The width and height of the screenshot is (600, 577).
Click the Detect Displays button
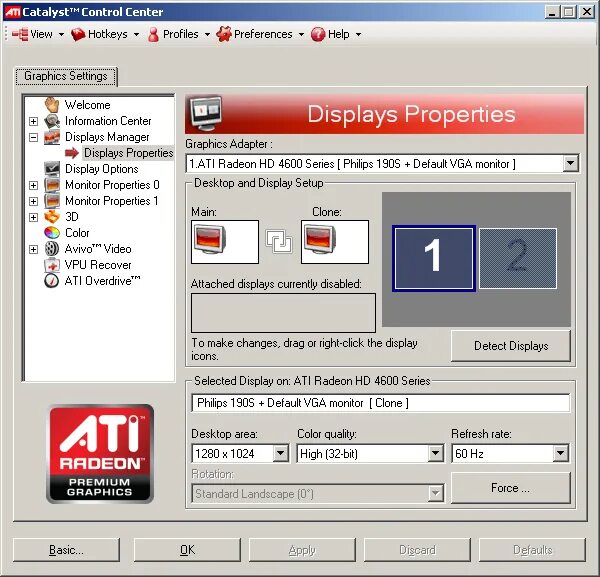[x=511, y=346]
